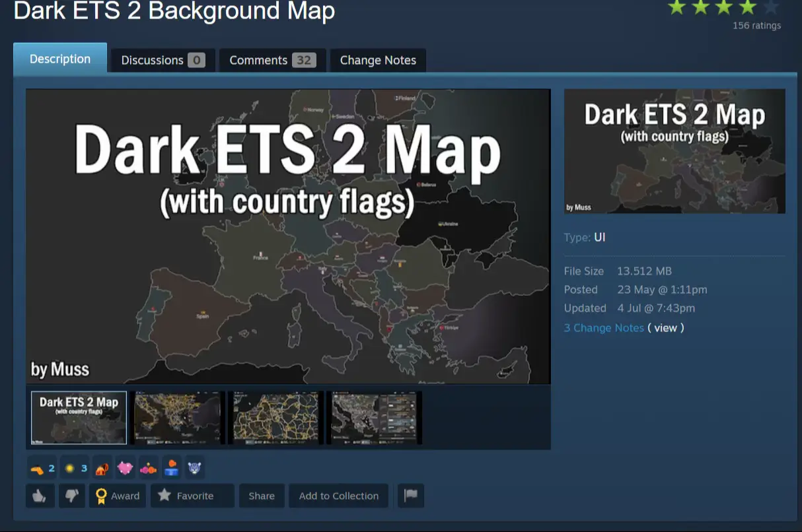The width and height of the screenshot is (802, 532).
Task: Open the 3 Change Notes link
Action: pyautogui.click(x=604, y=327)
